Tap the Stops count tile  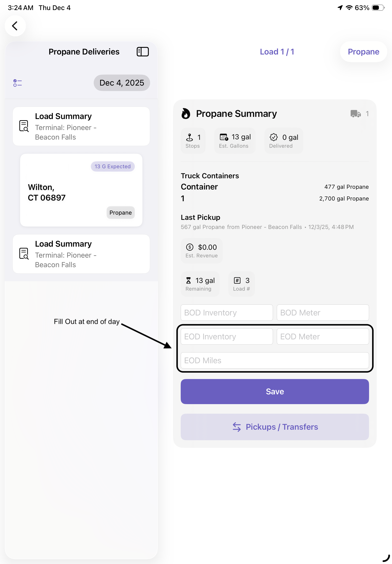click(193, 141)
